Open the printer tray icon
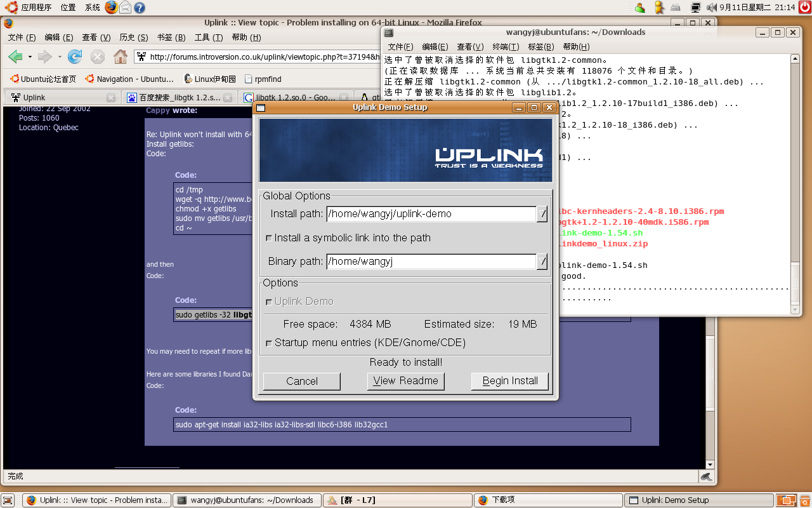The height and width of the screenshot is (508, 812). pyautogui.click(x=676, y=8)
